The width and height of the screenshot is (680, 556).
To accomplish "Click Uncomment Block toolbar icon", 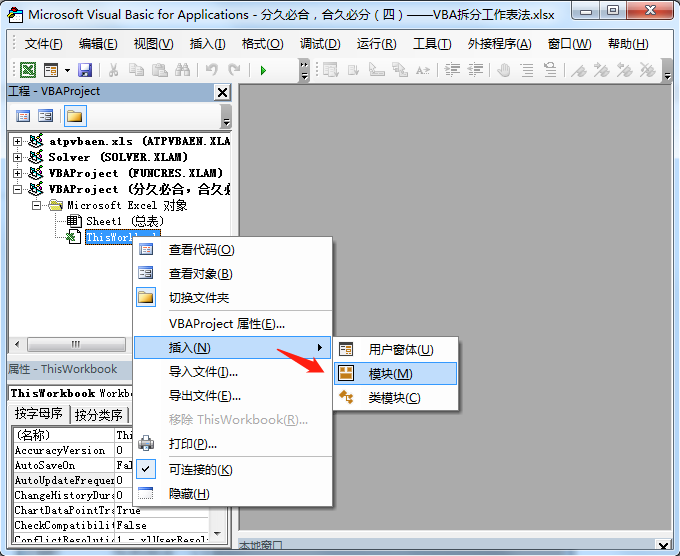I will (x=550, y=70).
